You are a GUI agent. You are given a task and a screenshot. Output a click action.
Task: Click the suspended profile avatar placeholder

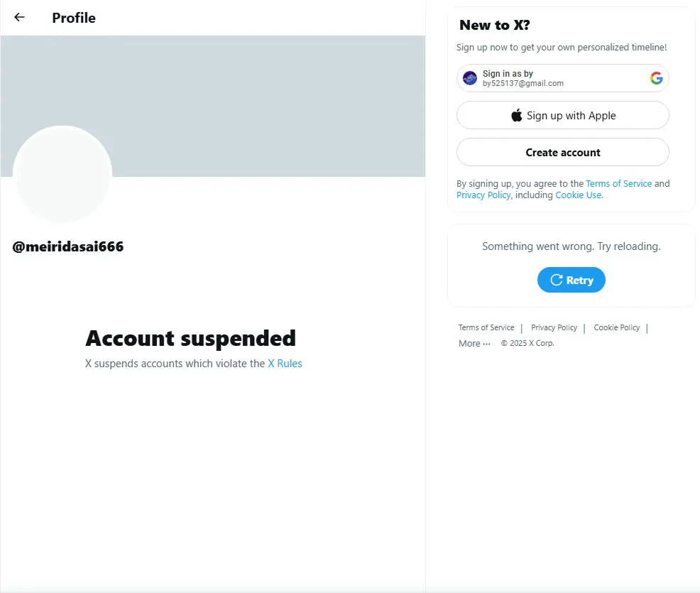(x=62, y=174)
